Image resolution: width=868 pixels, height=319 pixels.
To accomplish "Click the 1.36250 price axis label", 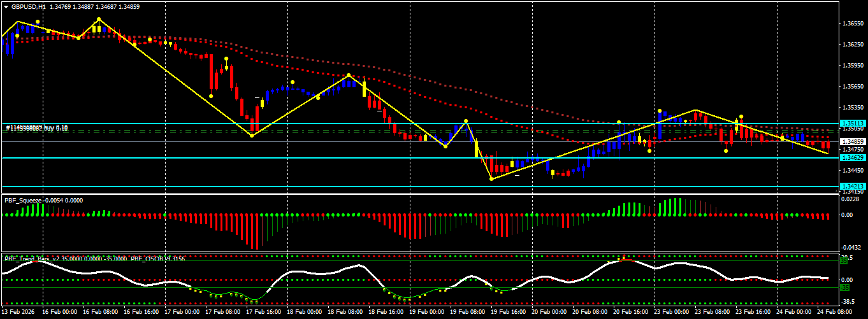I will (853, 45).
